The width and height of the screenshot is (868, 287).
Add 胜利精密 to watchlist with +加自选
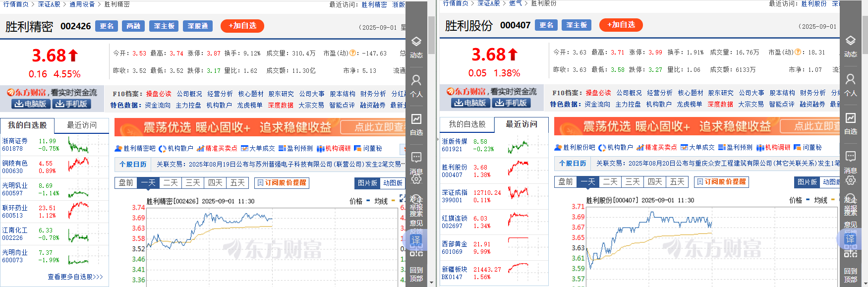click(x=242, y=26)
